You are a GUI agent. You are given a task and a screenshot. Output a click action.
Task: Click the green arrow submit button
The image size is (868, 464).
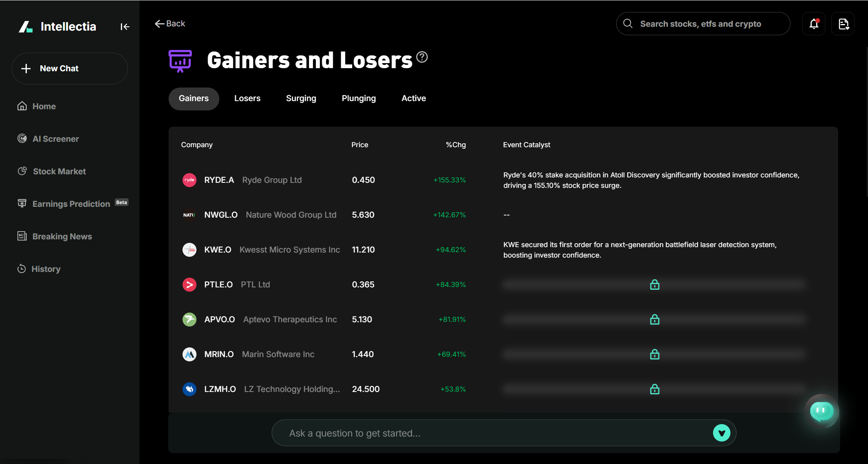[x=721, y=433]
